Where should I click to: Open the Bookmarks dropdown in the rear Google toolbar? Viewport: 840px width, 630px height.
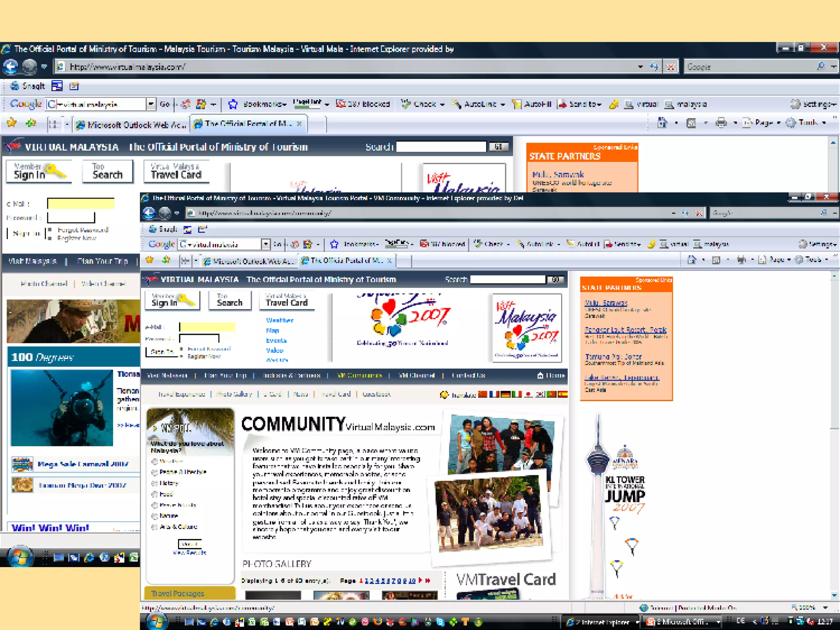pos(264,104)
